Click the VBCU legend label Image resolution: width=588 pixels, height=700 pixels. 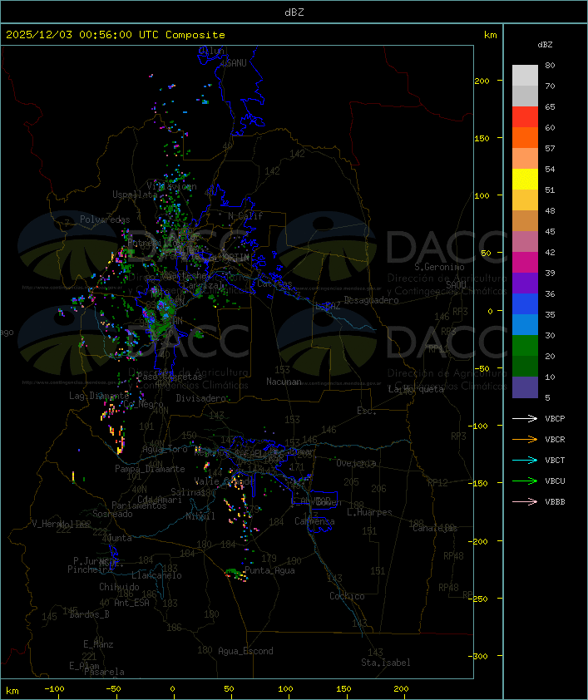coord(555,481)
